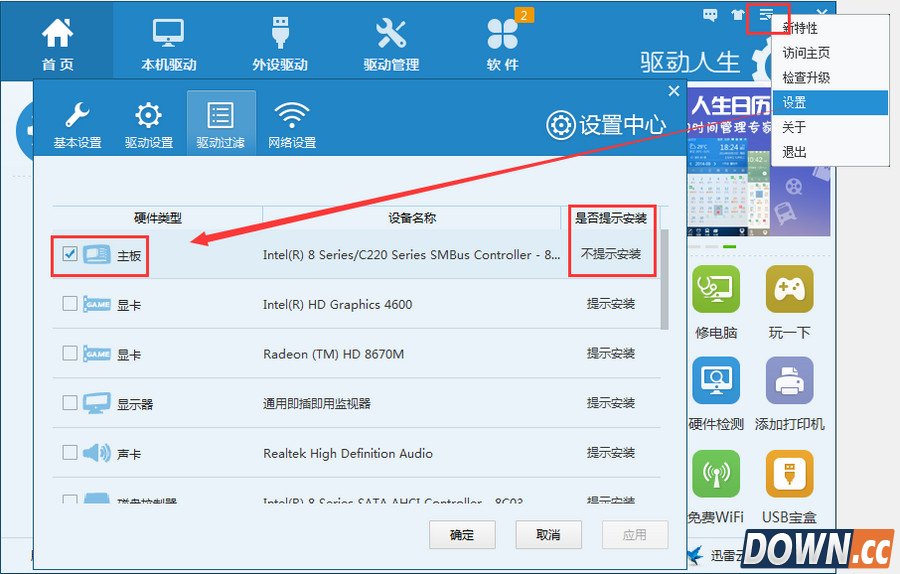Open the 首页 home icon
Screen dimensions: 900x574
(57, 35)
